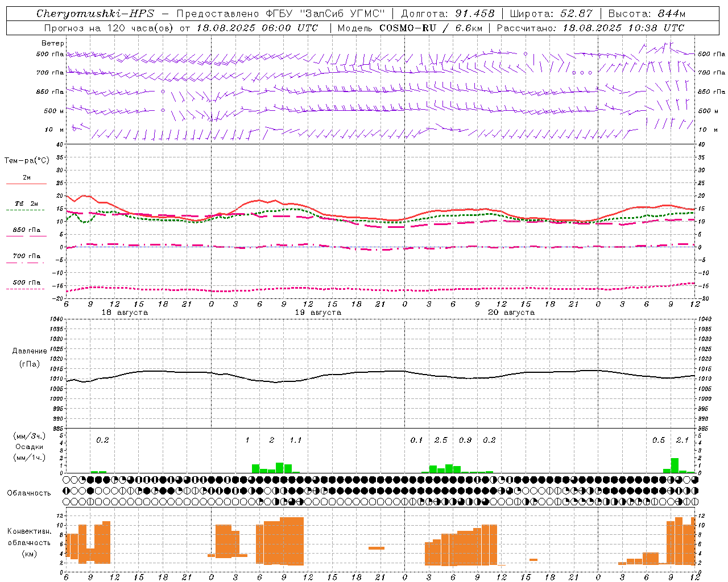Select the Долгота: 91.458 value
The width and height of the screenshot is (728, 582).
[x=448, y=14]
